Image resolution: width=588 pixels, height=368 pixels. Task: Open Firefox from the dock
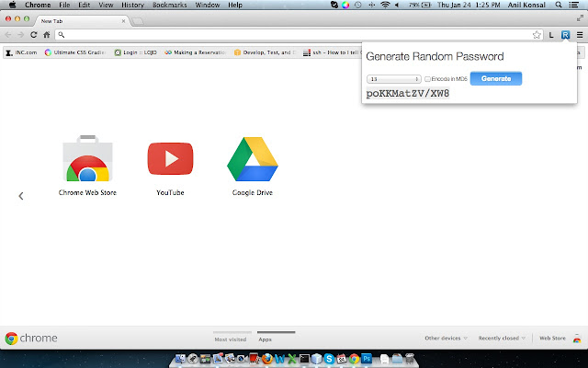pyautogui.click(x=267, y=359)
